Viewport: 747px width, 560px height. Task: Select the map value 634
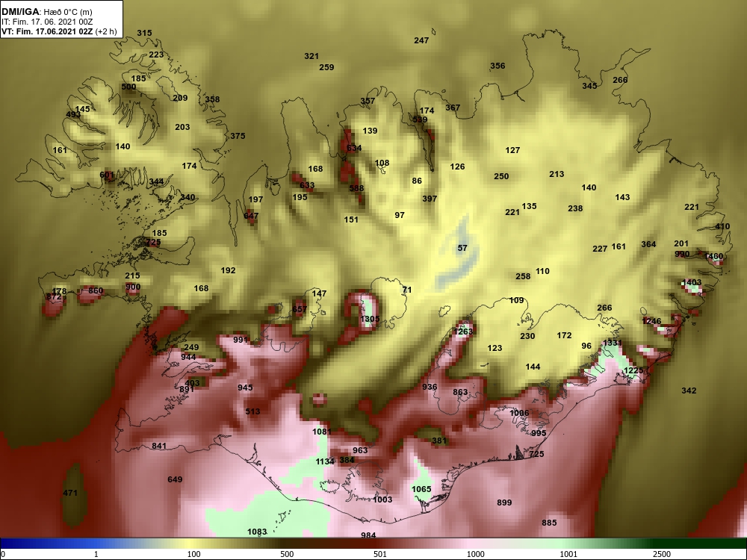click(354, 148)
